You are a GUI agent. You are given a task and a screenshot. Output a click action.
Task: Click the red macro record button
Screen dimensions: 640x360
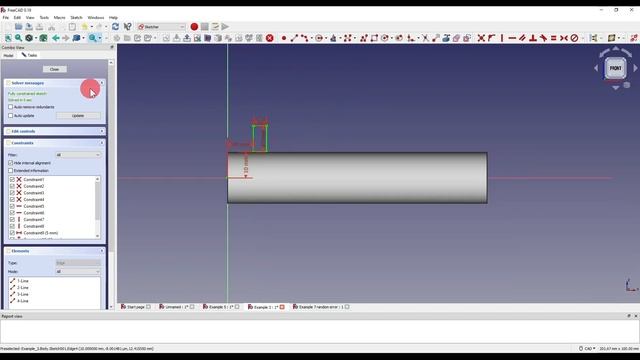point(194,27)
